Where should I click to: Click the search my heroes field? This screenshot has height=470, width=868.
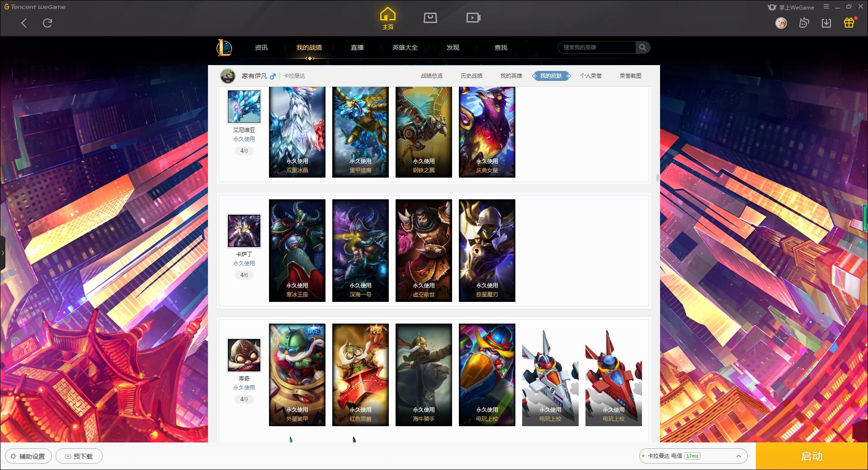click(597, 47)
